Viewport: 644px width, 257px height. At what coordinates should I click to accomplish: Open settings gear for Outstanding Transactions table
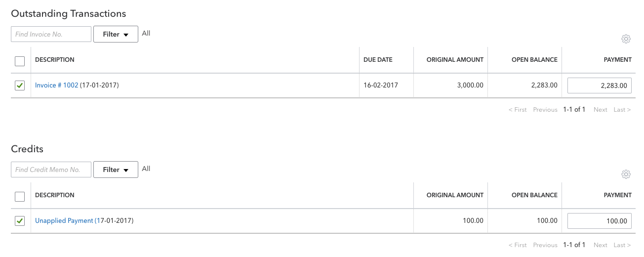point(626,39)
